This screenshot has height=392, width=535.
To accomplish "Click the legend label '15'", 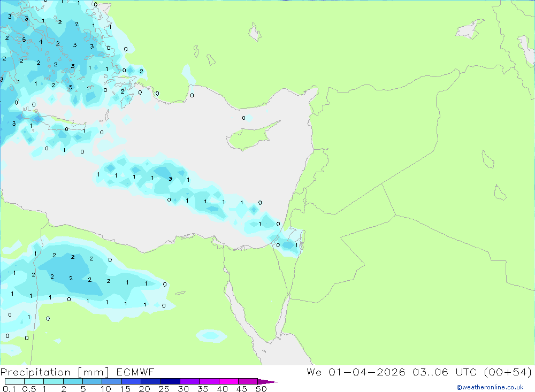I will [x=125, y=389].
